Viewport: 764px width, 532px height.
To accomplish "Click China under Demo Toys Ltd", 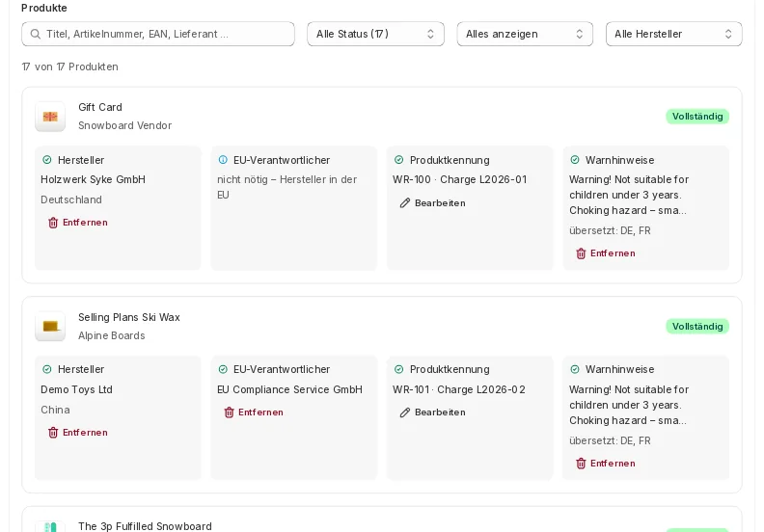I will [55, 410].
